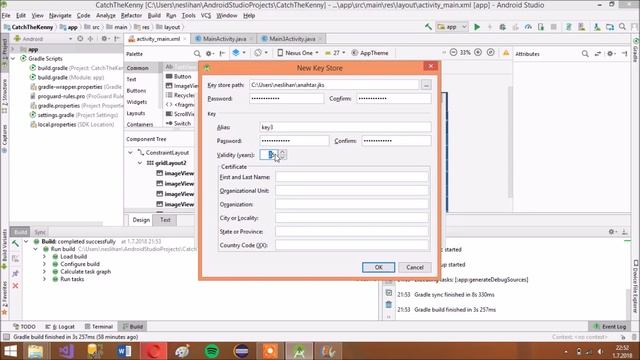Click the First and Last Name field

pyautogui.click(x=351, y=177)
